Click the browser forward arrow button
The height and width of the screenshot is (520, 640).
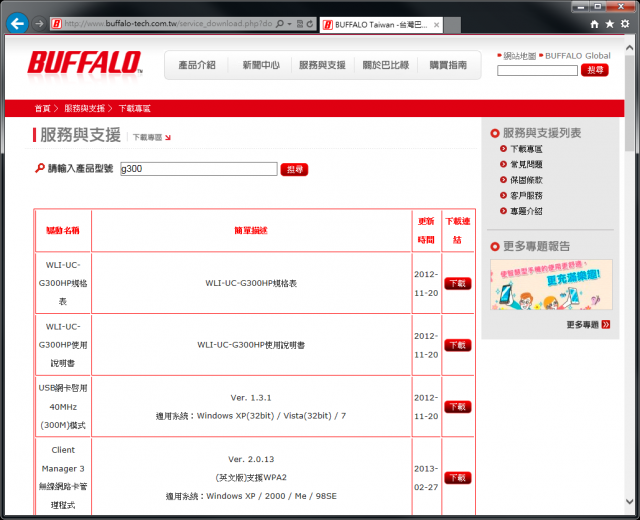click(x=39, y=24)
